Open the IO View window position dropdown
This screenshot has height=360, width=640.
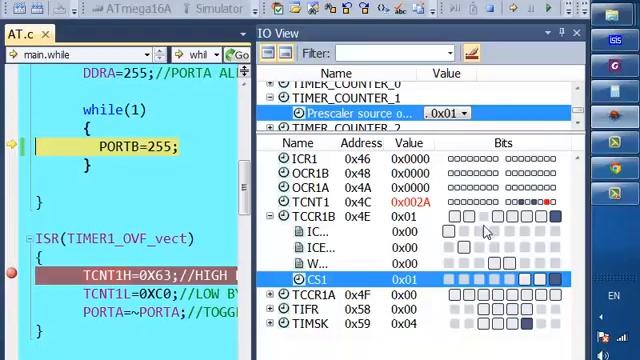pyautogui.click(x=548, y=33)
